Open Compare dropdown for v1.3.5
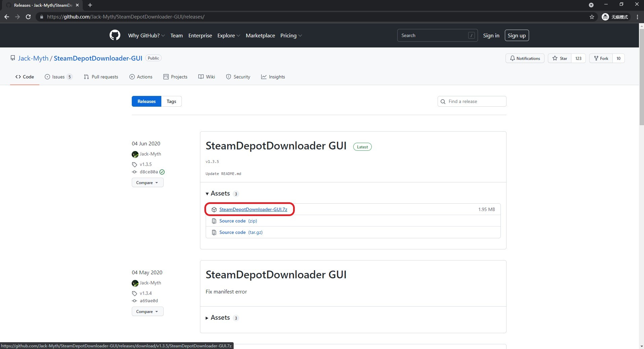The height and width of the screenshot is (349, 644). coord(148,182)
